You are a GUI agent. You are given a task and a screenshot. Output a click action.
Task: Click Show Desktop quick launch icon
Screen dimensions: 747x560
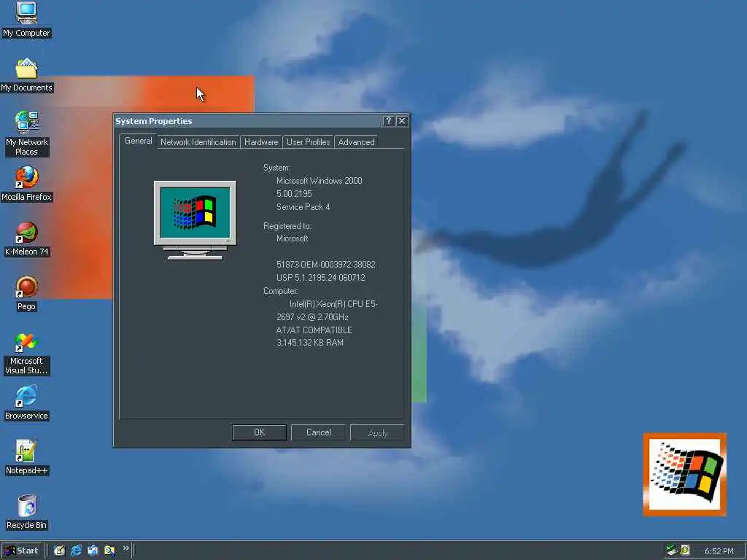pos(59,551)
